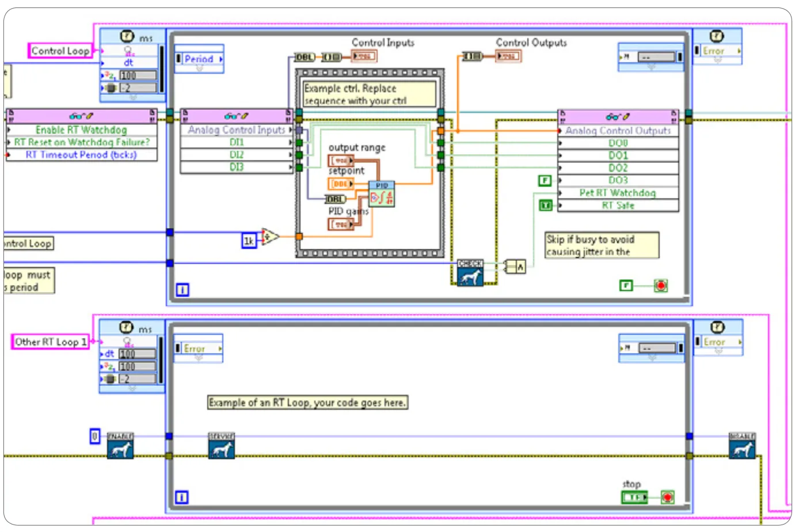Select the SERVER VI icon

tap(221, 446)
